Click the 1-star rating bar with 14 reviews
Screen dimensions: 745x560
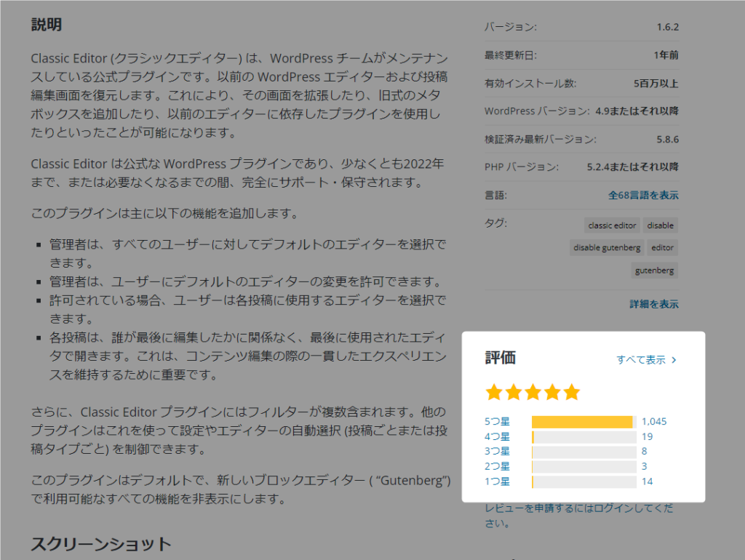[583, 481]
